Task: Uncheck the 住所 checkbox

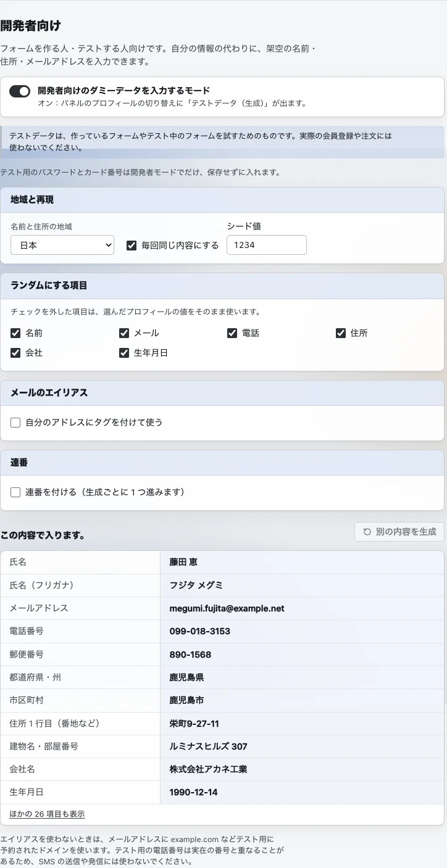Action: 341,333
